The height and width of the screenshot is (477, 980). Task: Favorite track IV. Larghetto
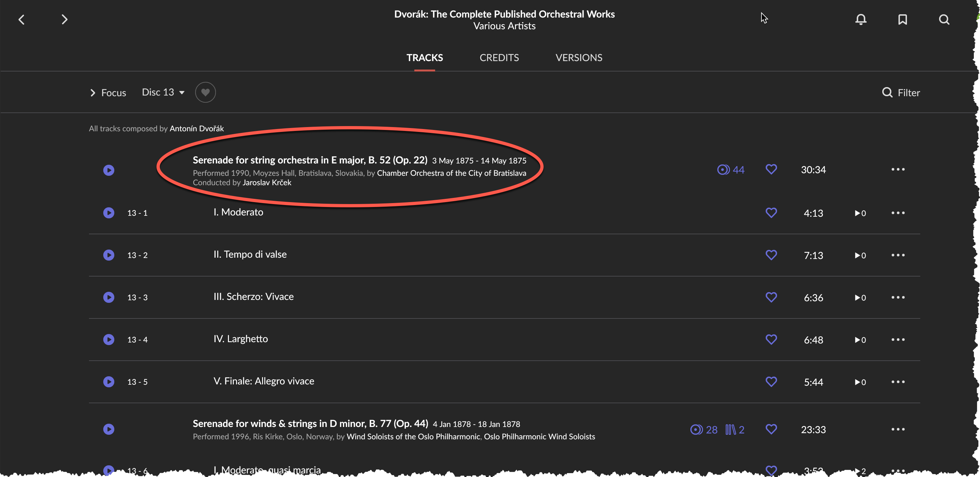771,339
